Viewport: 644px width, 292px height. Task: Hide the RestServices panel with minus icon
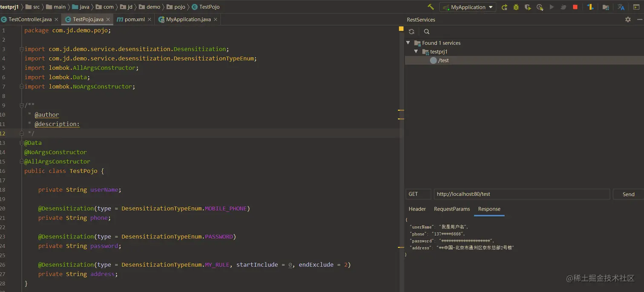click(x=639, y=20)
